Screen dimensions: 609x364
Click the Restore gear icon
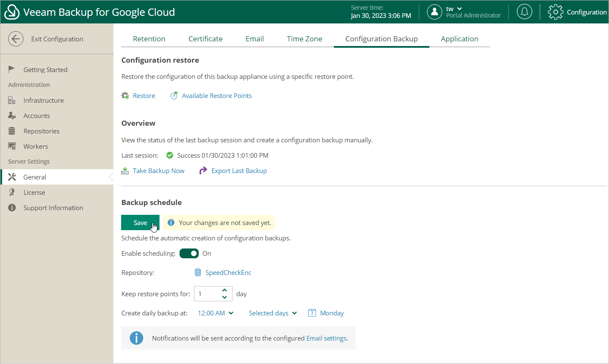pyautogui.click(x=125, y=95)
